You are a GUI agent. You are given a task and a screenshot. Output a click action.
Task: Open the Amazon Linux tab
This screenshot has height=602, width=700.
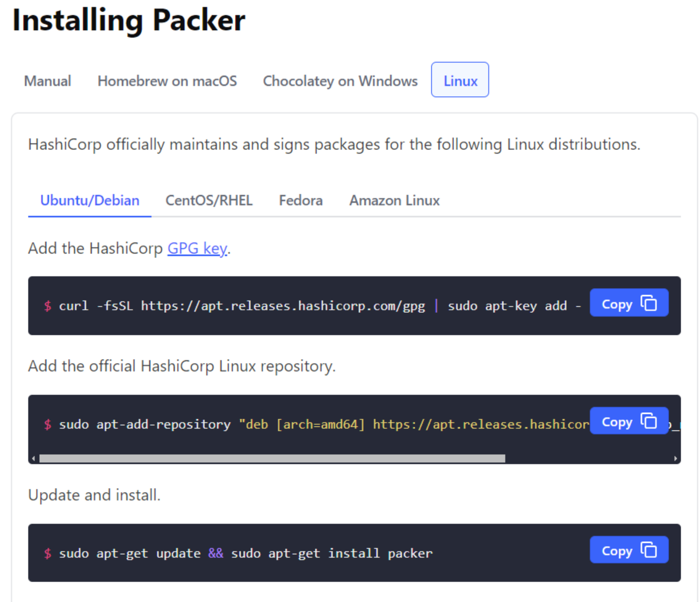[394, 200]
